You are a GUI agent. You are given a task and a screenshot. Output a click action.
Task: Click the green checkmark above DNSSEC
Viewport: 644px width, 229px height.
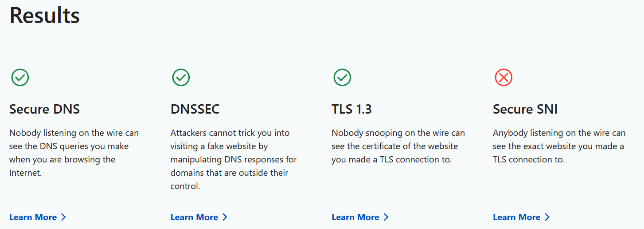click(181, 77)
